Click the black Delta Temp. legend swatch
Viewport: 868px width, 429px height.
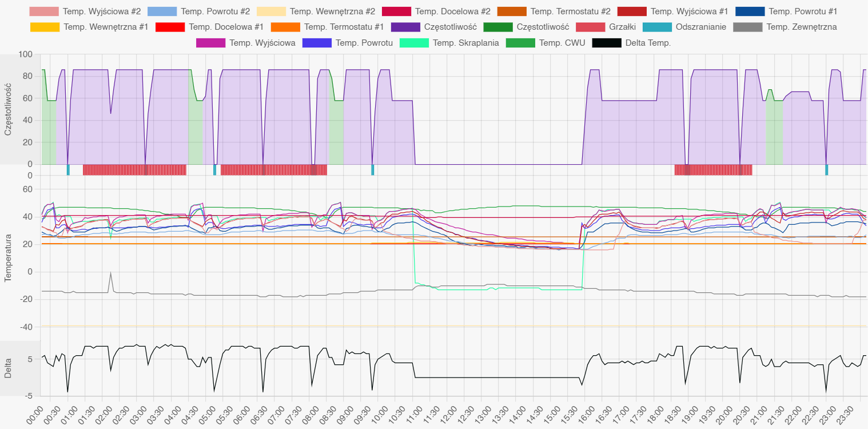pos(607,43)
